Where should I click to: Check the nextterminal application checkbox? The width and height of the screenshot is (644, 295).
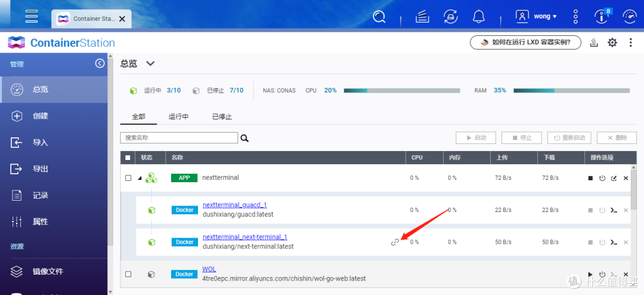pos(128,178)
